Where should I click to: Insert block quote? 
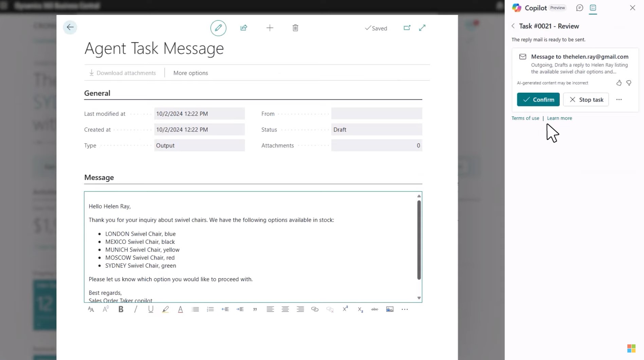(x=255, y=309)
